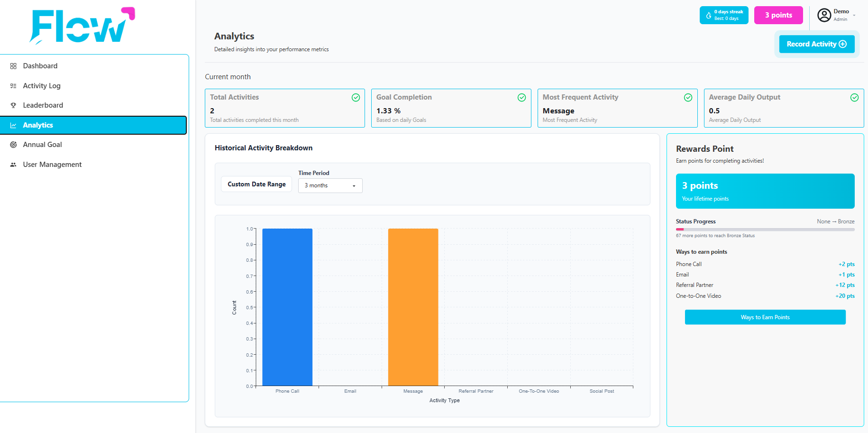Click the checkmark on Average Daily Output card
The height and width of the screenshot is (433, 868).
click(854, 98)
